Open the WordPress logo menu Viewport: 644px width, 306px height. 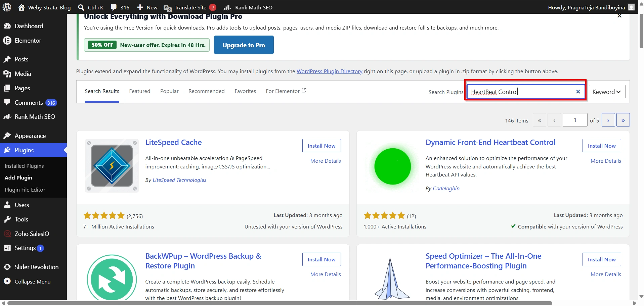tap(7, 7)
